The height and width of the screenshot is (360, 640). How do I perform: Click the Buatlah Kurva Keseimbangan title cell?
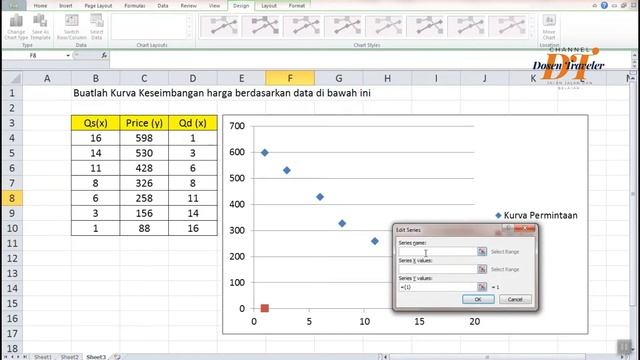pyautogui.click(x=222, y=93)
